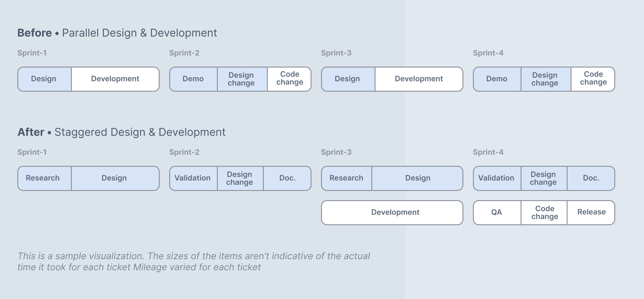Click the Code change block in Before Sprint-4
This screenshot has width=644, height=299.
pos(593,79)
